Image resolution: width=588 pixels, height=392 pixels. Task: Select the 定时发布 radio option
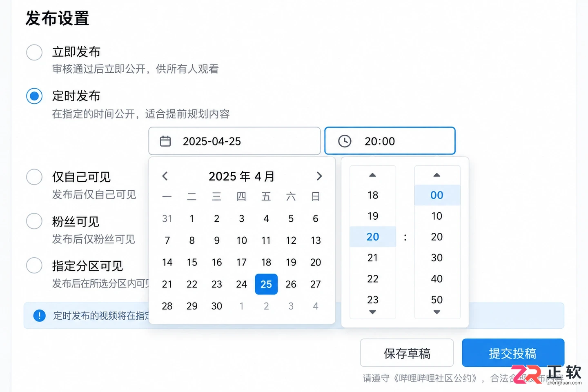[x=34, y=96]
